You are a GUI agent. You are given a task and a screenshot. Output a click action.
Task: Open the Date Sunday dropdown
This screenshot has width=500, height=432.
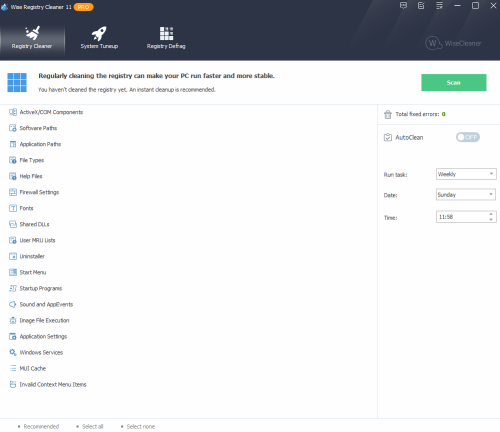pyautogui.click(x=466, y=194)
